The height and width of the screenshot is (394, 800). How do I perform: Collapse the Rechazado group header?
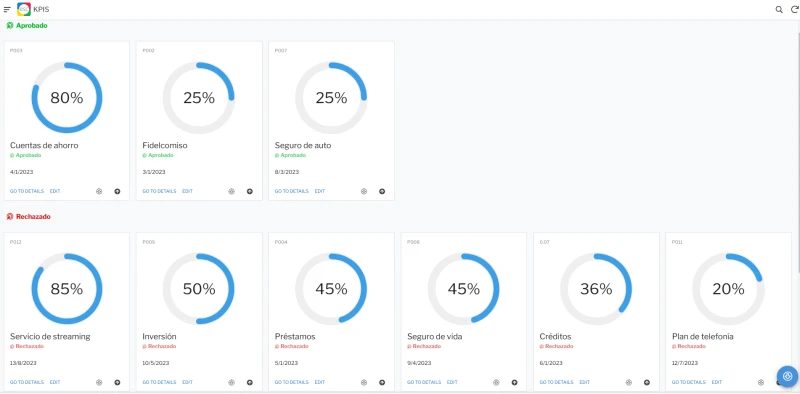click(x=29, y=216)
